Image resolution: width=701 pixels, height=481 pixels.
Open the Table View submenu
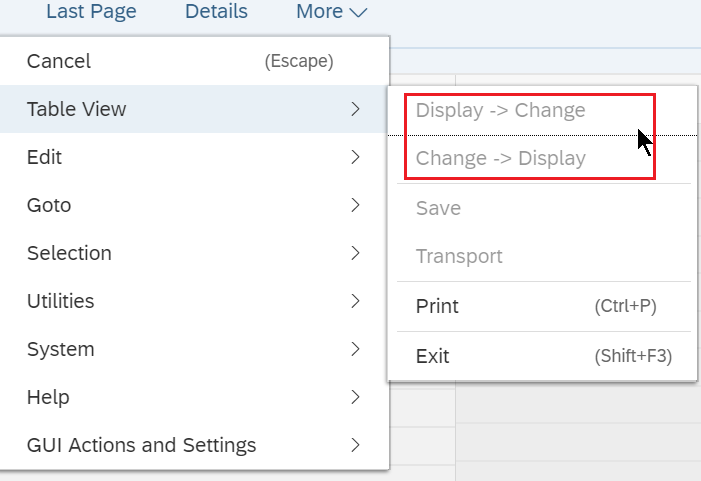[x=194, y=109]
